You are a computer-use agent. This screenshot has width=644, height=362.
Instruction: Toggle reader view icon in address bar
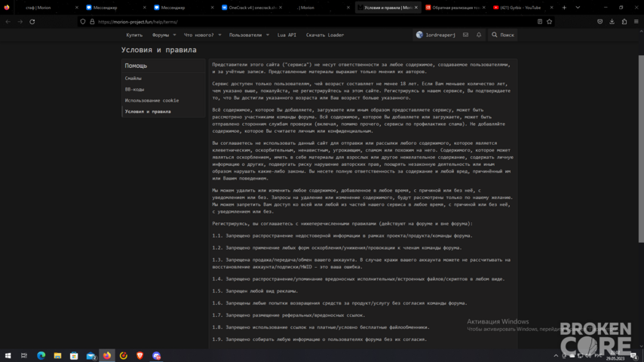pos(540,22)
